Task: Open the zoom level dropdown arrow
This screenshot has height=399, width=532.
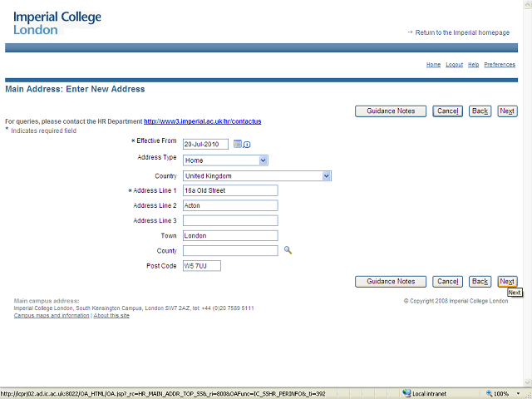Action: [x=518, y=393]
